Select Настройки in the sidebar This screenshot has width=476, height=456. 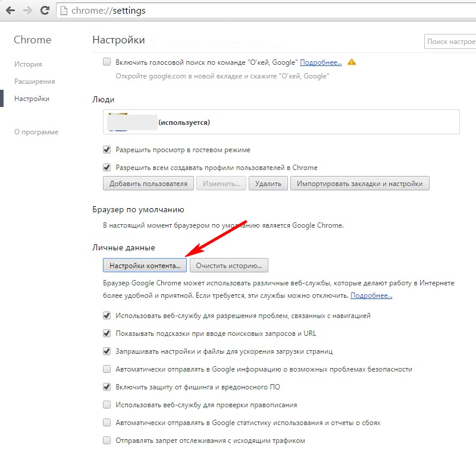point(32,99)
